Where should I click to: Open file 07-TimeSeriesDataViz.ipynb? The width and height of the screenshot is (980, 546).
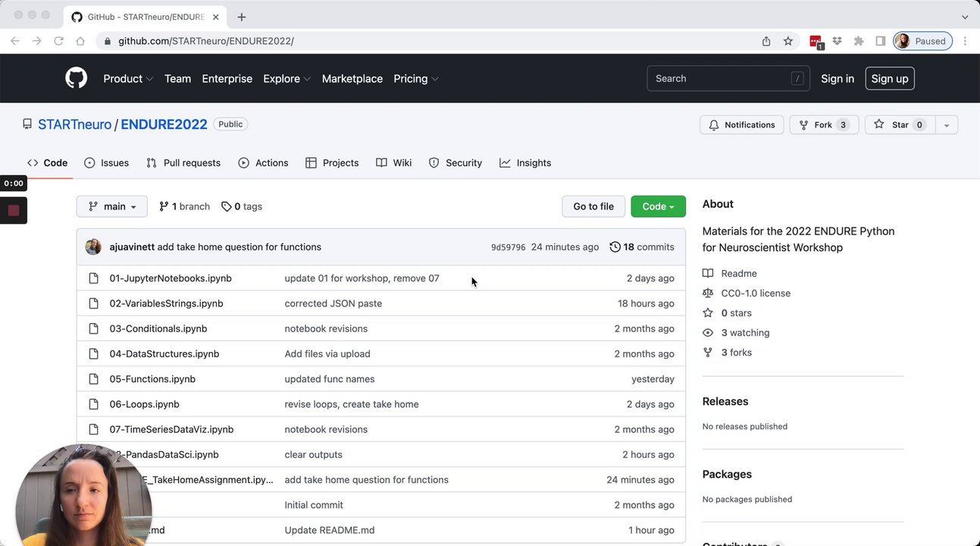pyautogui.click(x=171, y=429)
